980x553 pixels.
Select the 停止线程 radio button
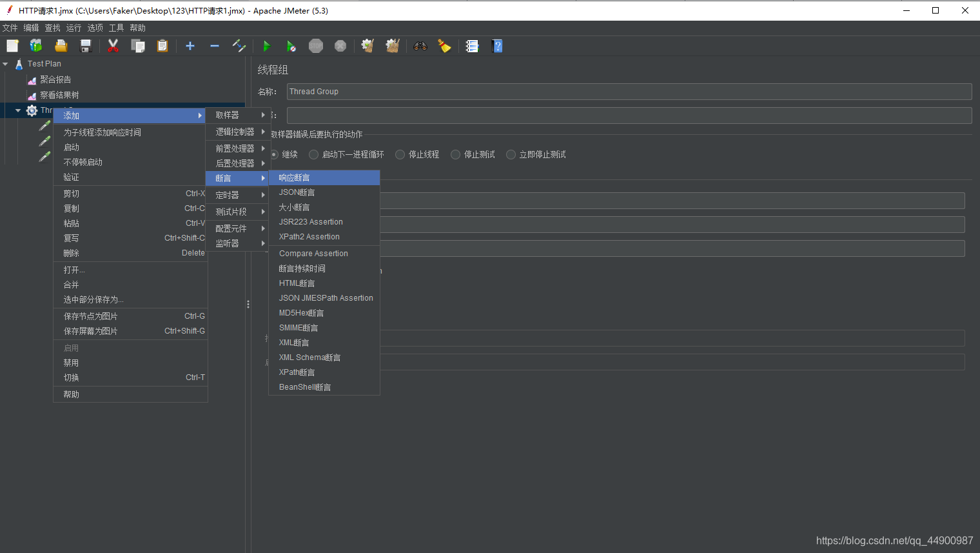400,155
